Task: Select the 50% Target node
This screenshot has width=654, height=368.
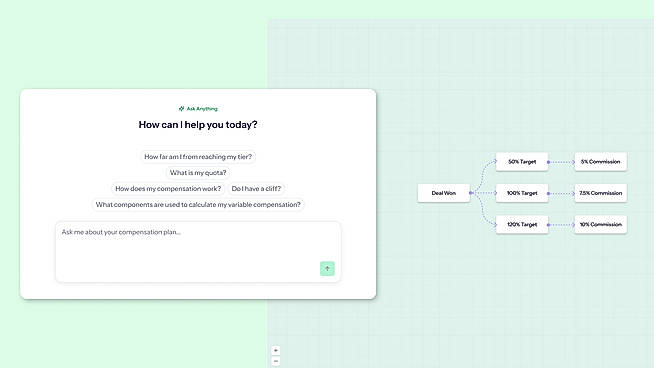Action: [x=522, y=162]
